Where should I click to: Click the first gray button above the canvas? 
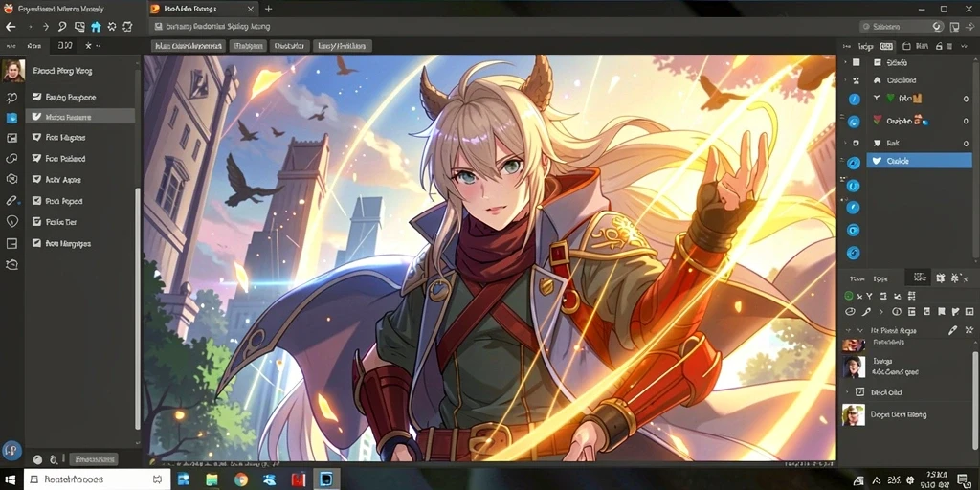[189, 46]
